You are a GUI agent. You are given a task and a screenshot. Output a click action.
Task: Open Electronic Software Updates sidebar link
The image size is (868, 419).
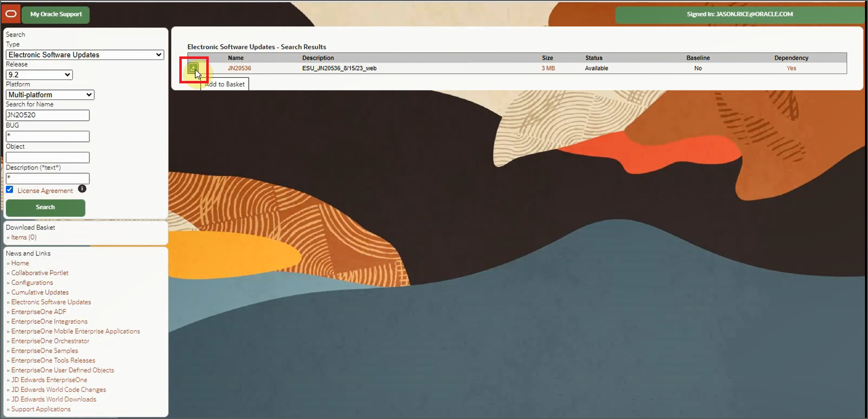pyautogui.click(x=51, y=302)
